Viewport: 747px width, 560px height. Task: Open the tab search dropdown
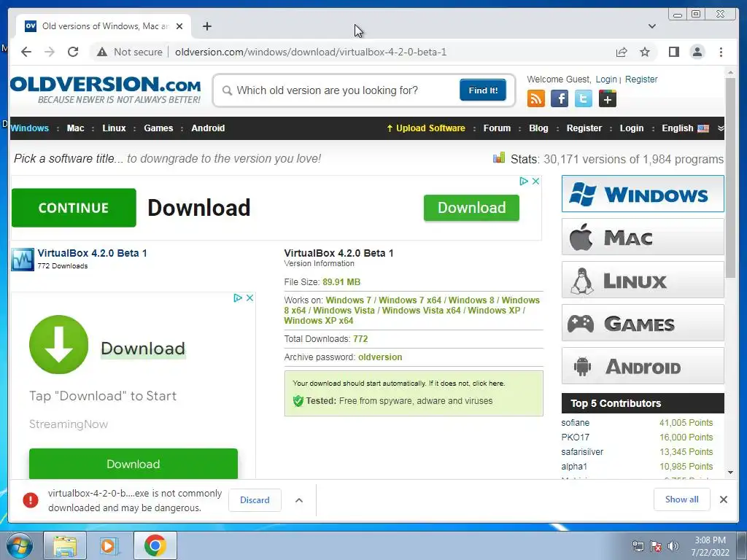(x=651, y=26)
